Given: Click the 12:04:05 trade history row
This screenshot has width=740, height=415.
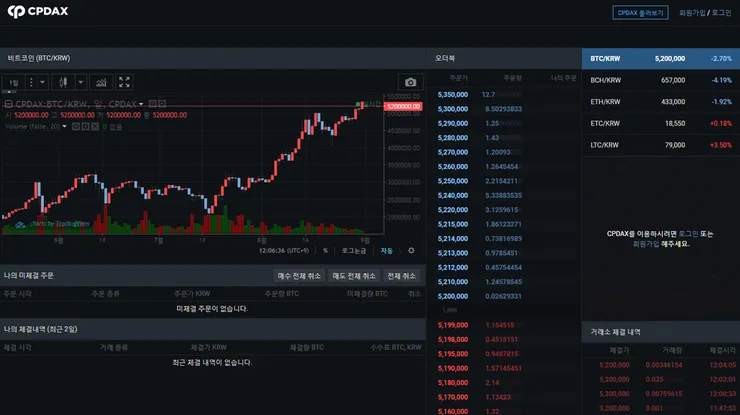Looking at the screenshot, I should click(x=661, y=365).
